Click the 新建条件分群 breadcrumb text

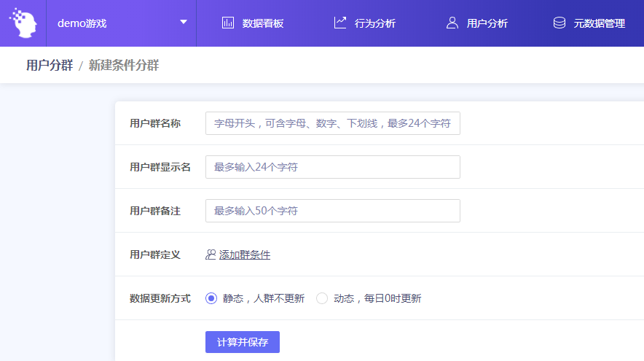tap(124, 66)
